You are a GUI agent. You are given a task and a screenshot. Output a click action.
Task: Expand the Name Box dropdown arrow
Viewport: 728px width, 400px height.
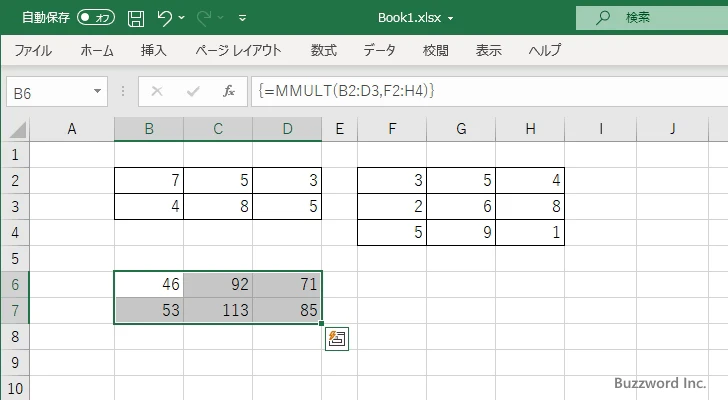pyautogui.click(x=98, y=91)
